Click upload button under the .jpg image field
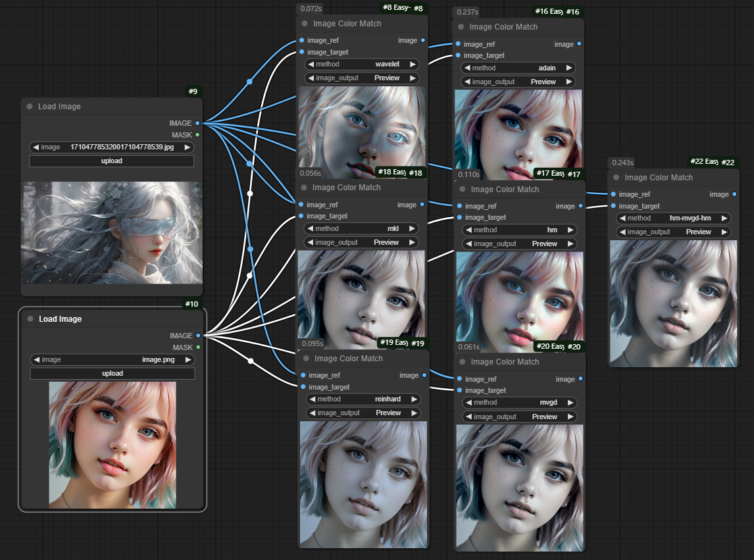Viewport: 754px width, 560px height. click(x=112, y=161)
